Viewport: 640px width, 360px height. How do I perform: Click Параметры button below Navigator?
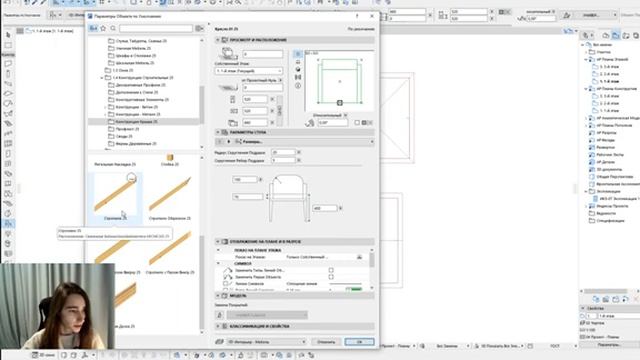click(x=609, y=345)
